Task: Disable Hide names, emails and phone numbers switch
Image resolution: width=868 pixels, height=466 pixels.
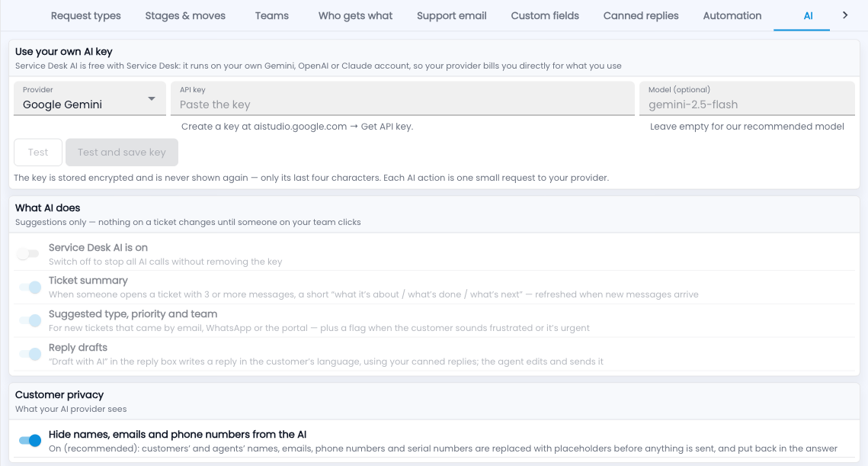Action: pyautogui.click(x=30, y=441)
